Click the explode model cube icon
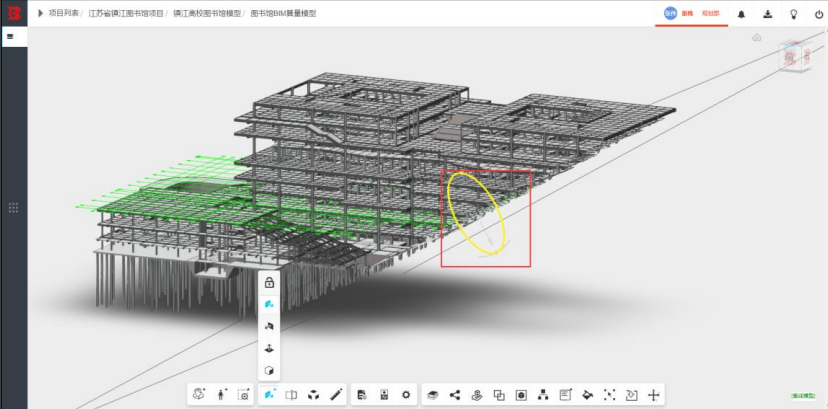 (314, 394)
